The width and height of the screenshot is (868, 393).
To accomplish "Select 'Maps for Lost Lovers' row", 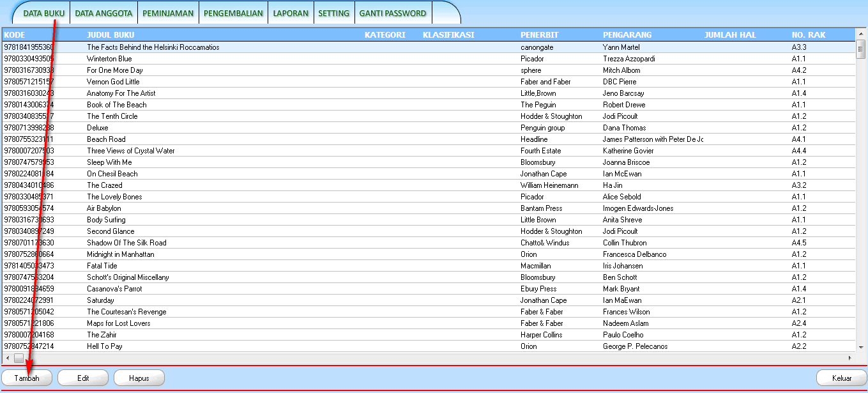I will pyautogui.click(x=429, y=323).
